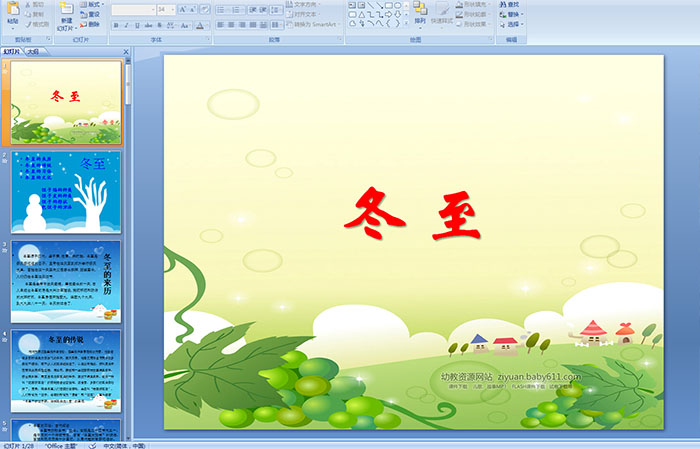
Task: Click the Cut (剪切) scissors icon
Action: (x=28, y=4)
